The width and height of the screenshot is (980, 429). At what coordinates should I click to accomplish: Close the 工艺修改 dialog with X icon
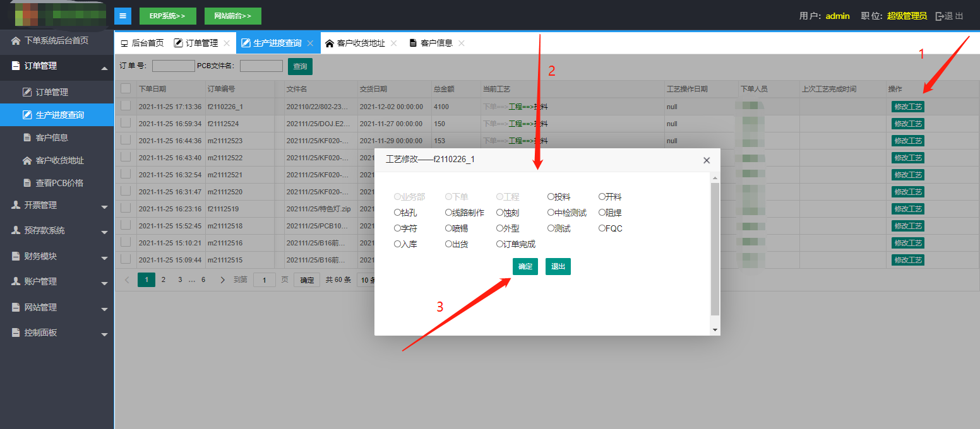(x=707, y=160)
